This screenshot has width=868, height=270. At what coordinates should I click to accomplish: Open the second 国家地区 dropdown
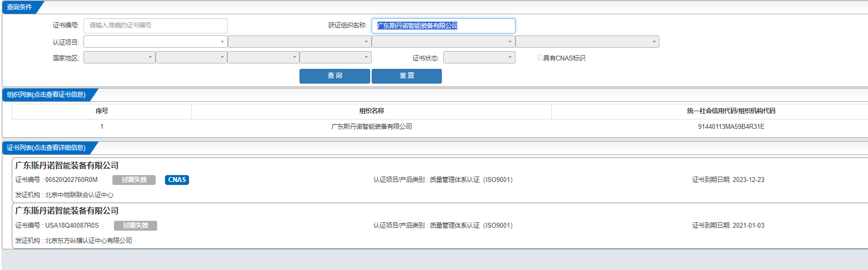191,58
